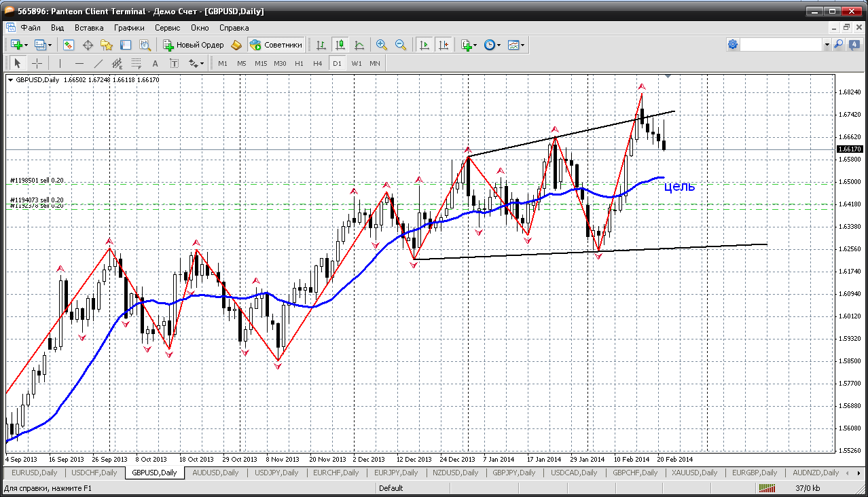Open the MetaEditor book icon
The image size is (868, 497).
point(236,45)
